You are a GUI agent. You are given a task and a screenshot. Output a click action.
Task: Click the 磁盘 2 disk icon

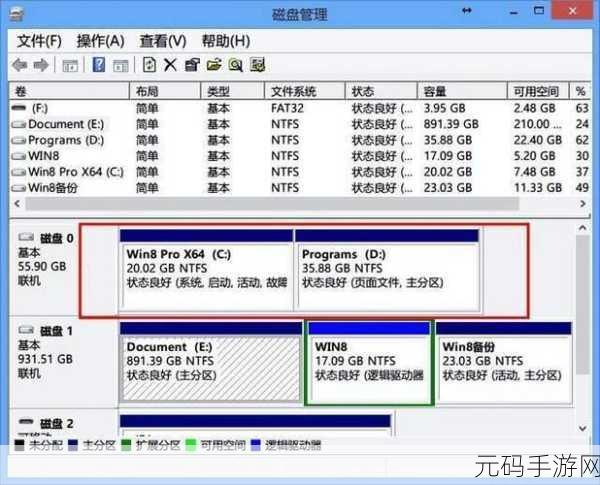tap(26, 422)
